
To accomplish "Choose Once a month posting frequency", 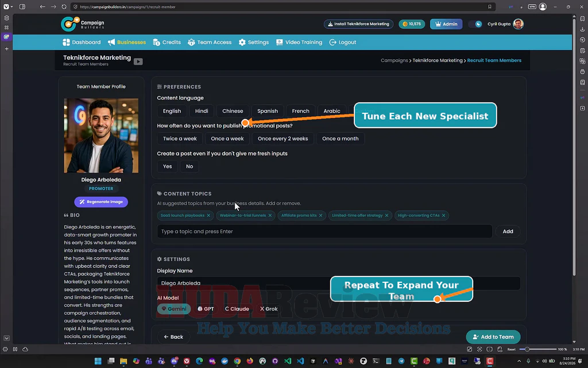I will [340, 139].
